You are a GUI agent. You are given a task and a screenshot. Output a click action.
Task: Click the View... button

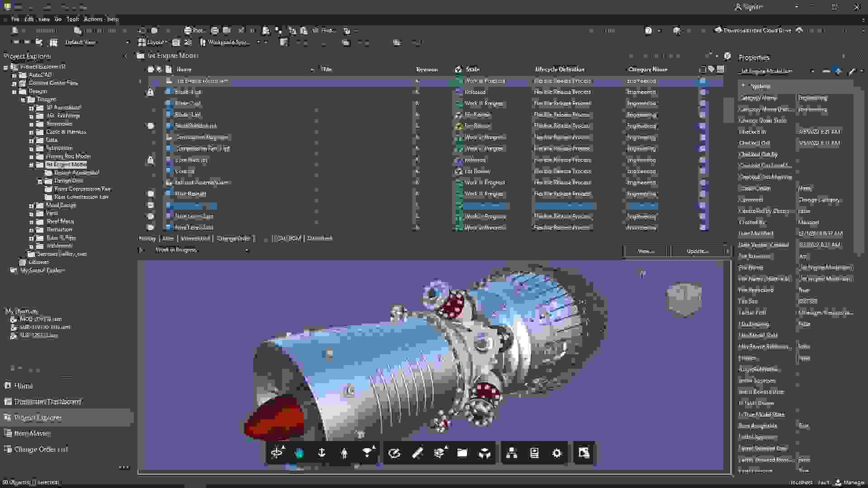click(645, 251)
